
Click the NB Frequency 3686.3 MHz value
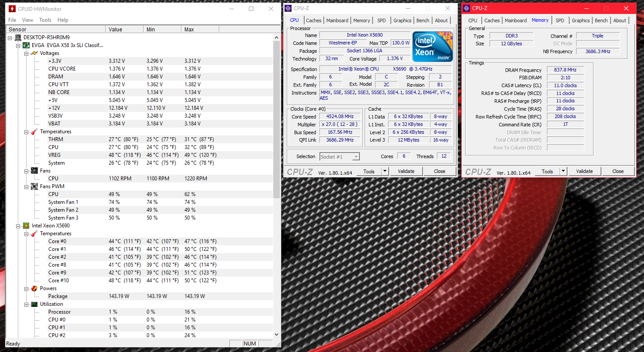598,51
